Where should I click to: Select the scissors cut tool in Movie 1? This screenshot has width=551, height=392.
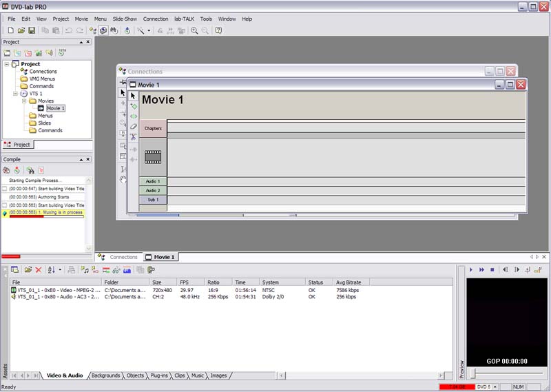[x=134, y=137]
